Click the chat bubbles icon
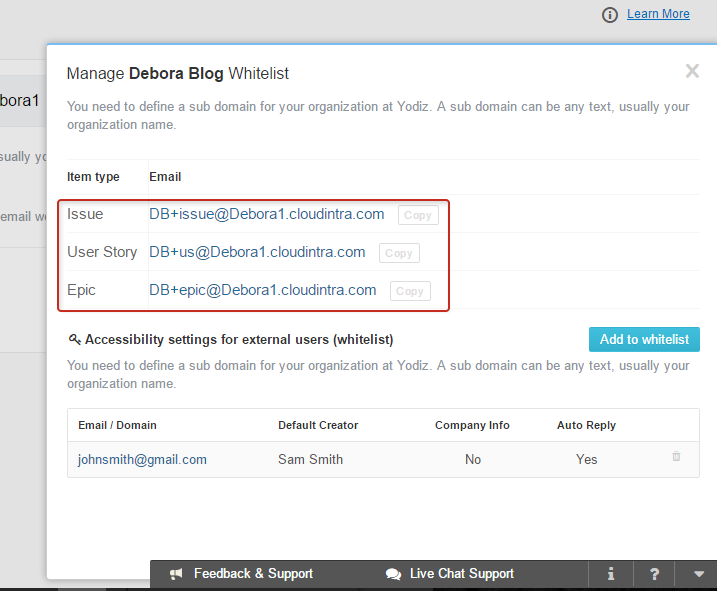Viewport: 717px width, 591px height. [393, 574]
